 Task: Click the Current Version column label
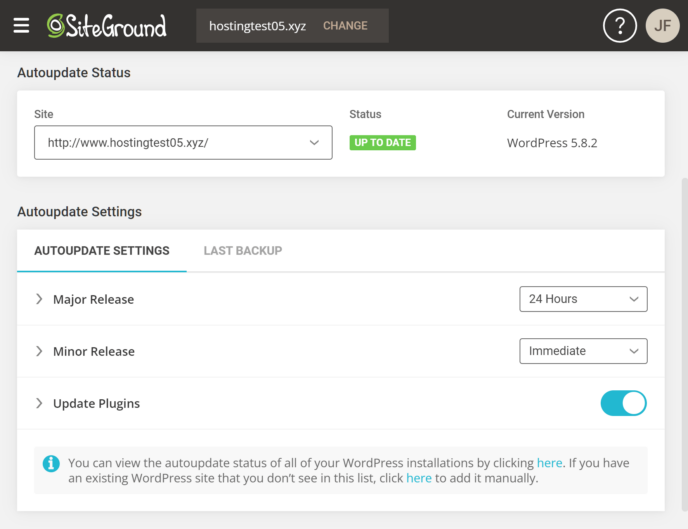point(545,114)
